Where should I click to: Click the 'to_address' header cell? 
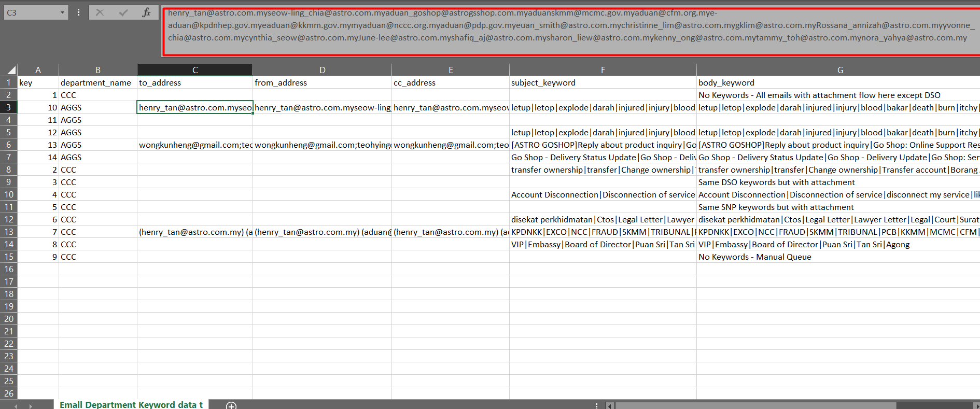point(195,82)
